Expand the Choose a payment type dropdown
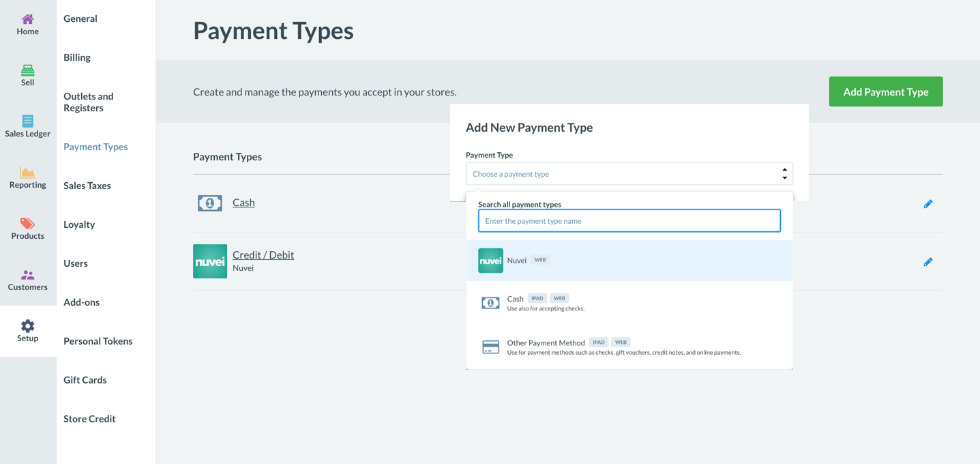This screenshot has height=464, width=980. pos(629,174)
